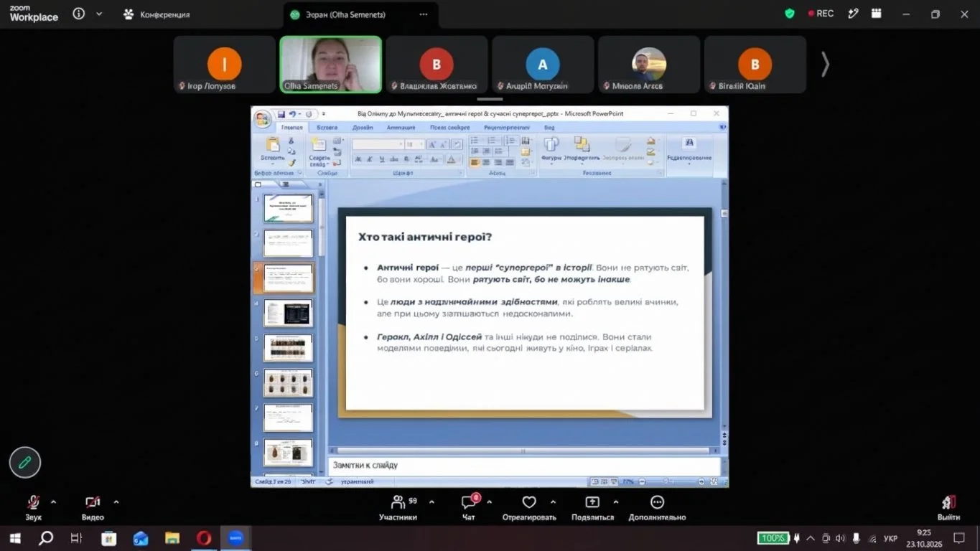Image resolution: width=980 pixels, height=551 pixels.
Task: Expand the video options arrow next to Видео
Action: point(116,502)
